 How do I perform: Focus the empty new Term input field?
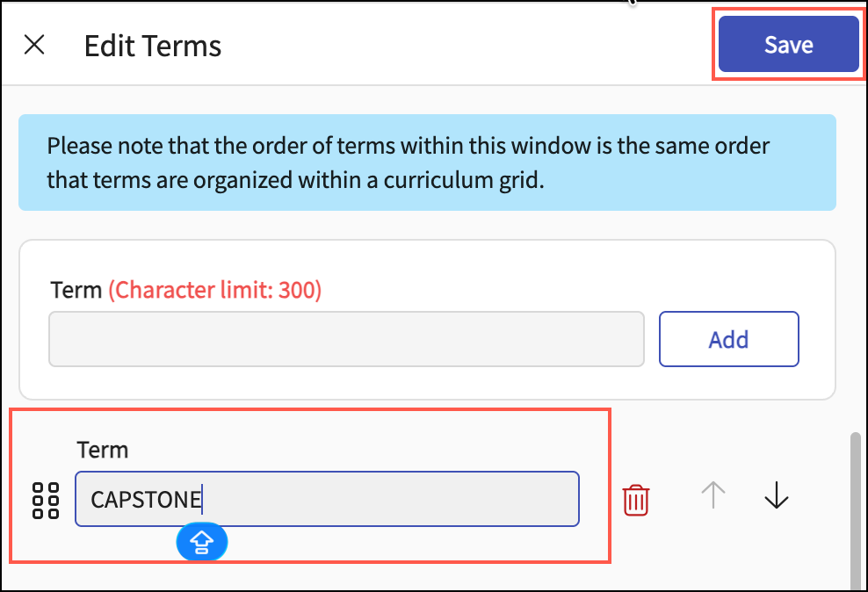click(x=346, y=338)
